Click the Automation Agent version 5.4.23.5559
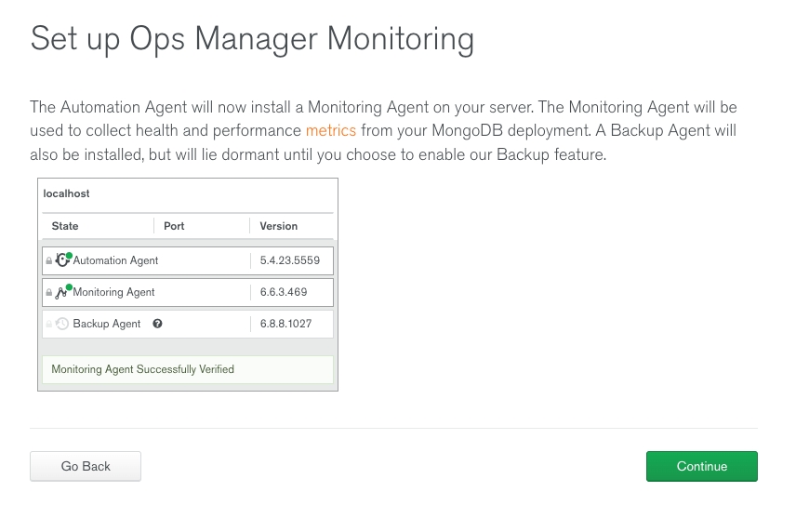 click(x=289, y=260)
